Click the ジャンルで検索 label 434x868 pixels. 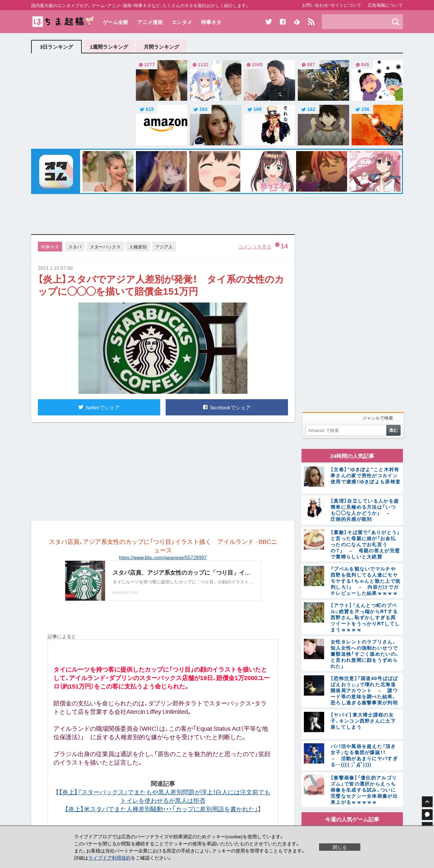point(378,418)
